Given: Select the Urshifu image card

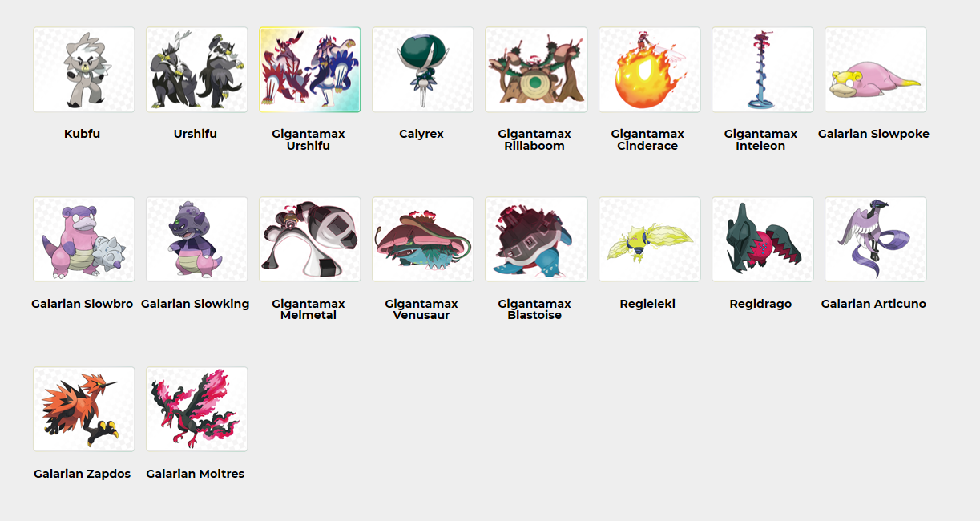Looking at the screenshot, I should 197,70.
